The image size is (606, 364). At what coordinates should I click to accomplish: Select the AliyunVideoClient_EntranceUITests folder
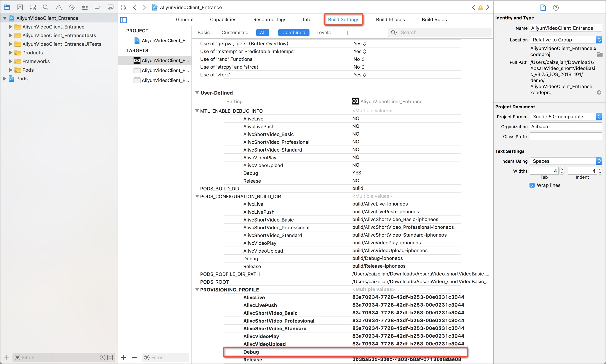pos(62,44)
